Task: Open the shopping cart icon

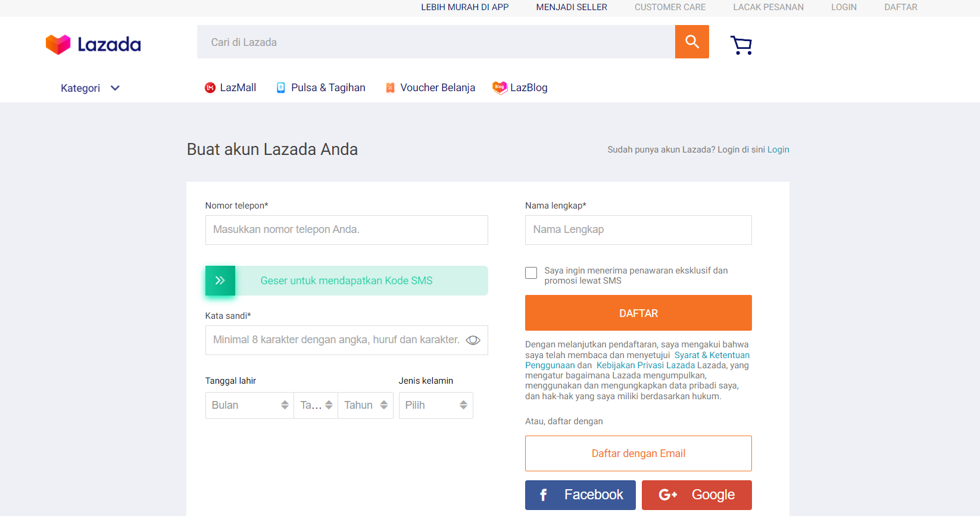Action: tap(741, 45)
